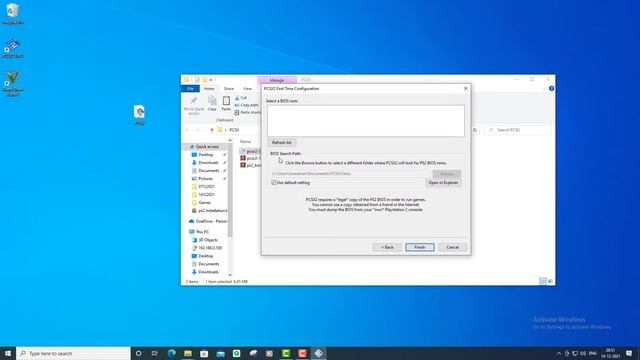Select the ps2_bios file in the list

pyautogui.click(x=251, y=165)
